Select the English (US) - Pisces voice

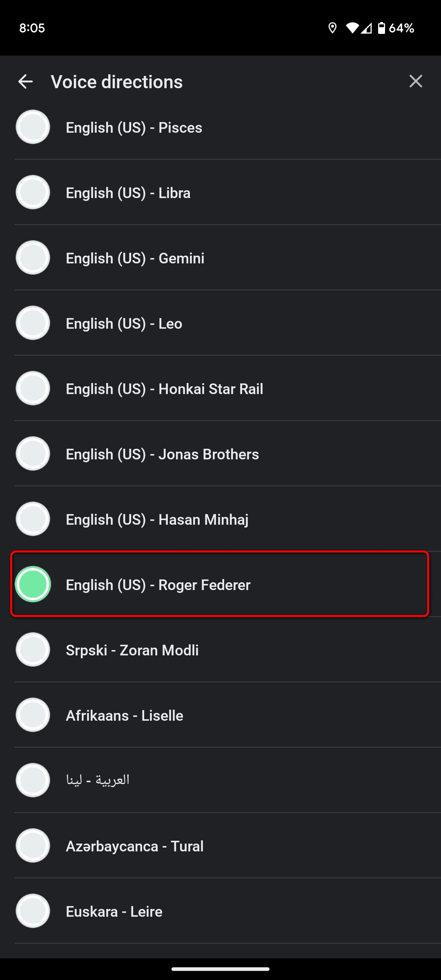(x=33, y=127)
